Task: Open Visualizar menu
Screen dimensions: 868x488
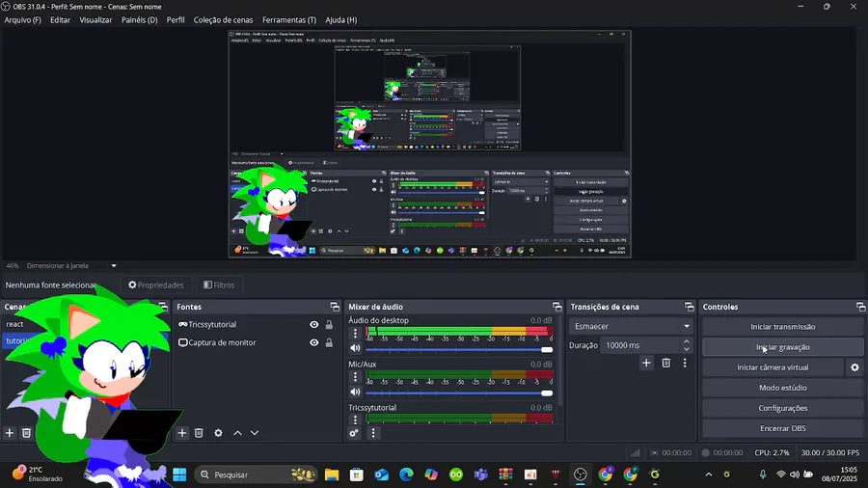Action: click(x=95, y=20)
